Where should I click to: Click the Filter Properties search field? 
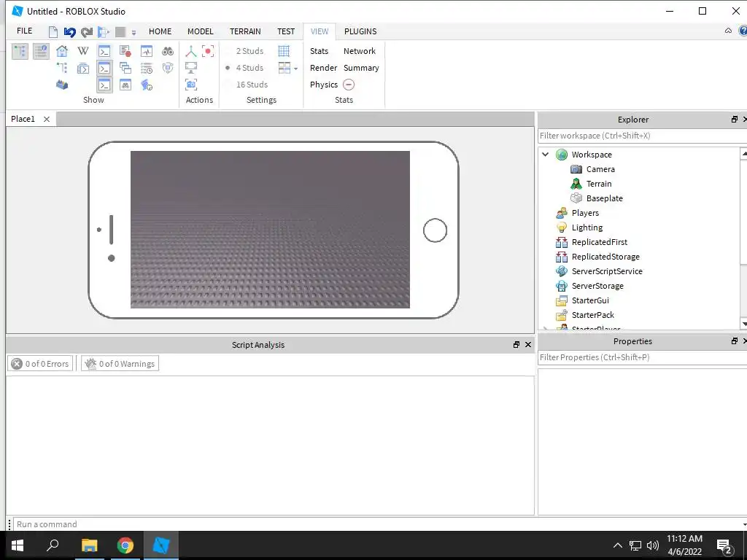coord(642,357)
